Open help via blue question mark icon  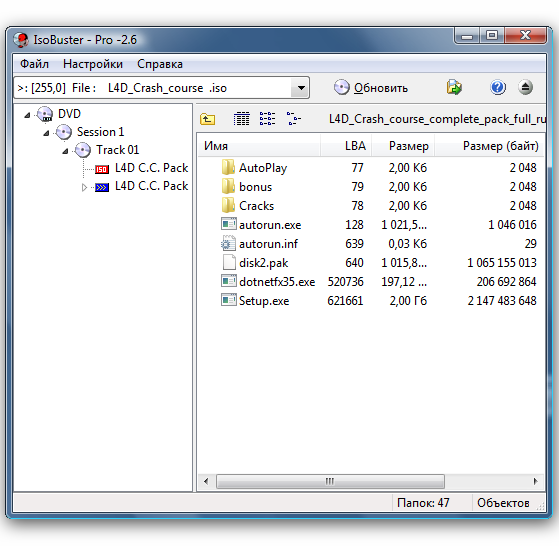[498, 87]
